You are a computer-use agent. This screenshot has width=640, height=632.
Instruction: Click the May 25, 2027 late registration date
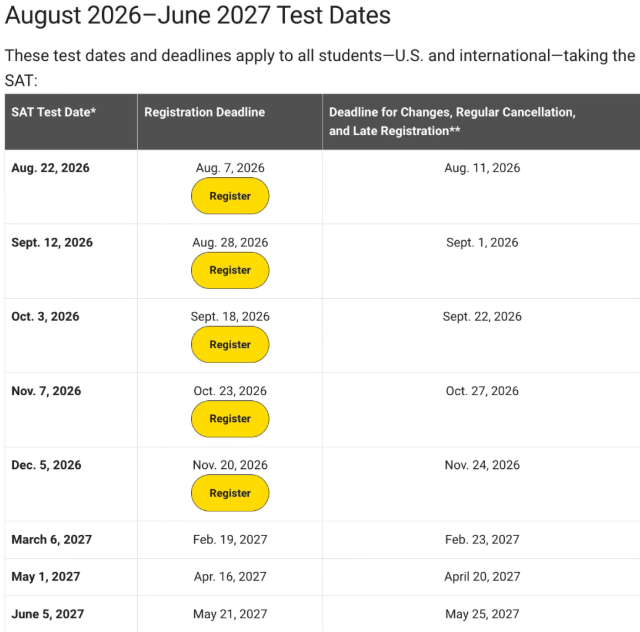482,614
